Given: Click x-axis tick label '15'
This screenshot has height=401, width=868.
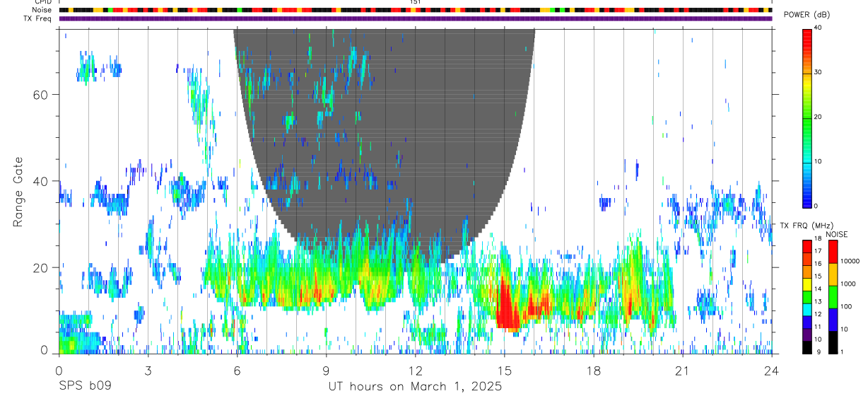Looking at the screenshot, I should tap(504, 370).
